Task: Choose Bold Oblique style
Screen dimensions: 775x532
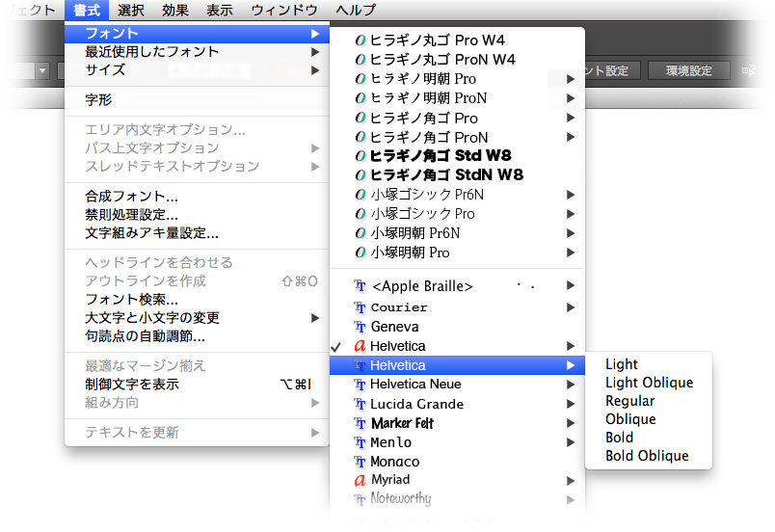Action: [649, 456]
